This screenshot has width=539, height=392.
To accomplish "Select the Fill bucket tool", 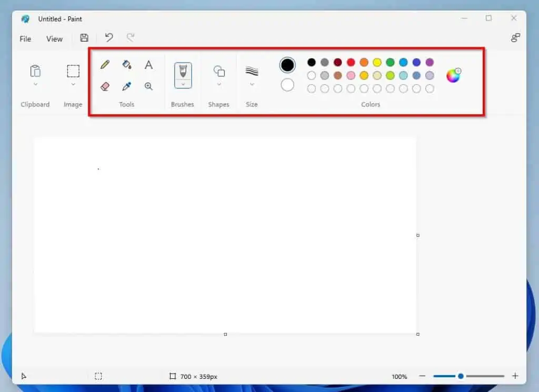I will point(127,65).
